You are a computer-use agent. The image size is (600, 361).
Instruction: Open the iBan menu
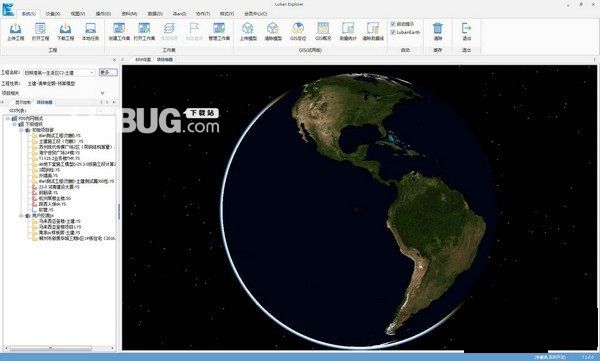pyautogui.click(x=179, y=14)
